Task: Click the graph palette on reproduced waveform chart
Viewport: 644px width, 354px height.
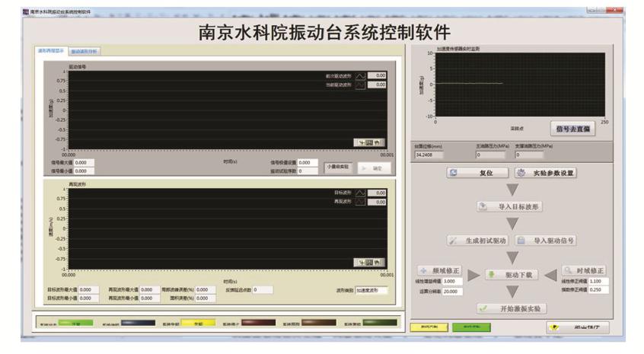Action: pyautogui.click(x=367, y=262)
